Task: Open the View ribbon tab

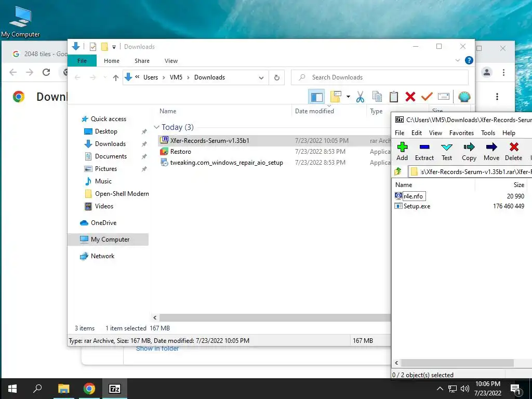Action: tap(171, 61)
